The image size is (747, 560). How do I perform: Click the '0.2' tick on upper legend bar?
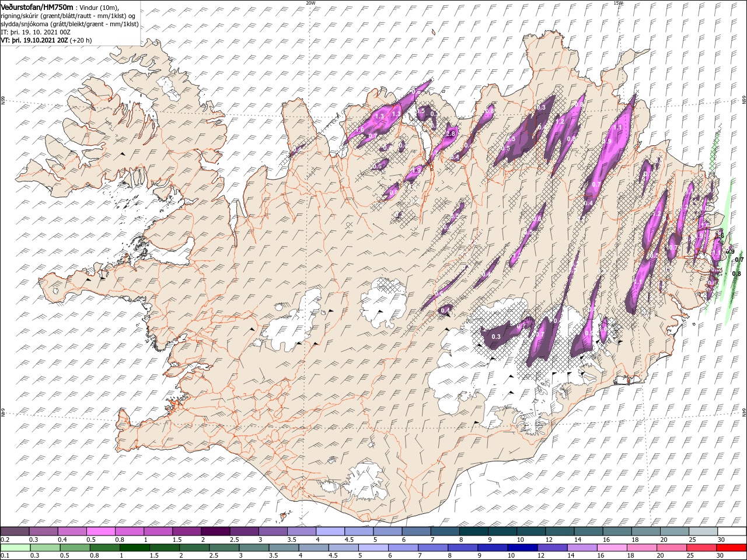click(5, 540)
